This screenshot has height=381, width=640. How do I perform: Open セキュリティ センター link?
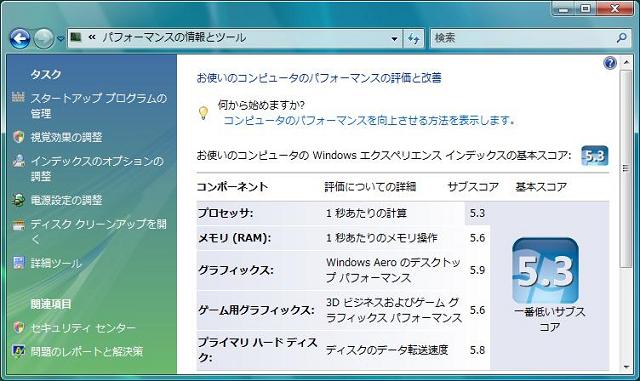(x=83, y=328)
